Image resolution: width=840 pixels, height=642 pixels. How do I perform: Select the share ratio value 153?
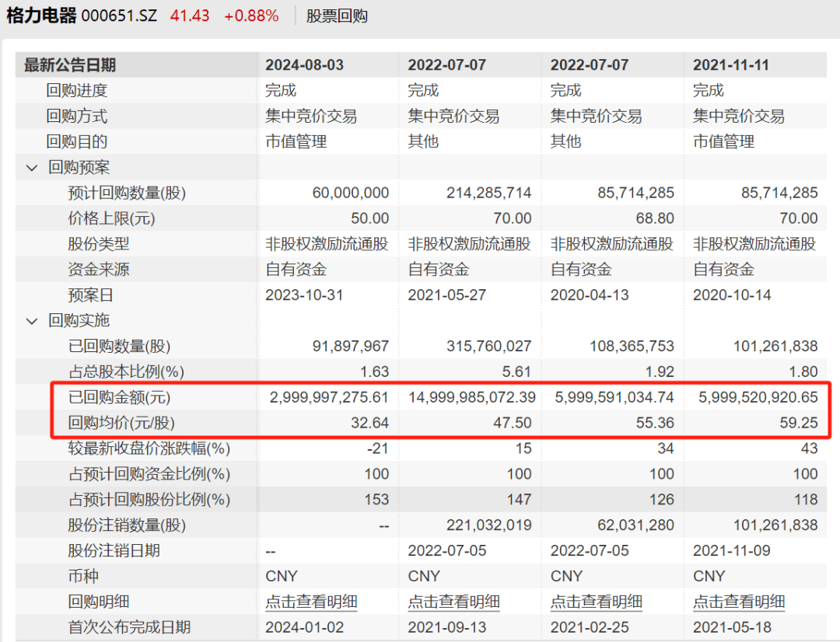376,500
